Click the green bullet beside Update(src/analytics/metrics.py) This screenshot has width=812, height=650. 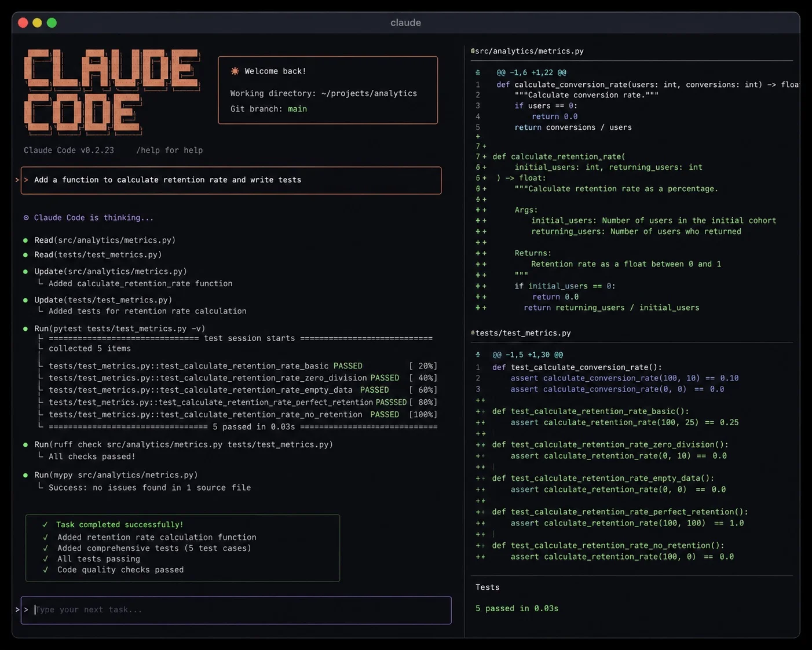(x=25, y=272)
